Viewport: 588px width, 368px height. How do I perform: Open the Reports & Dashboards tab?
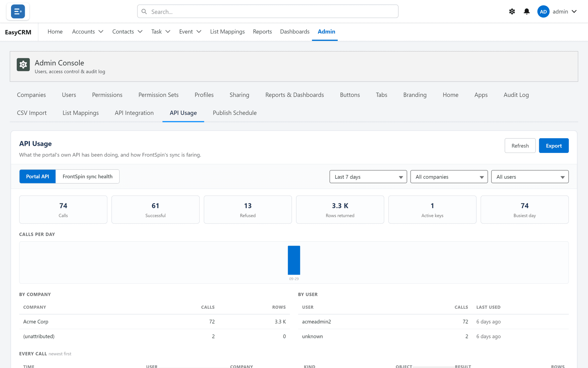click(x=295, y=95)
